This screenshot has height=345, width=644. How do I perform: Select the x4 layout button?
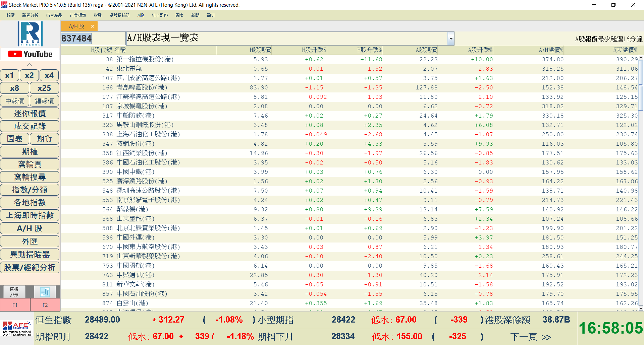click(49, 75)
